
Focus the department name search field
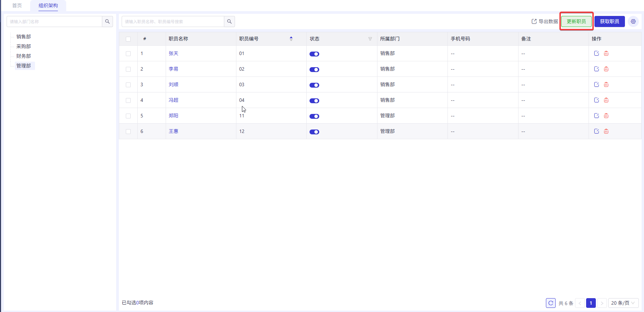click(54, 21)
